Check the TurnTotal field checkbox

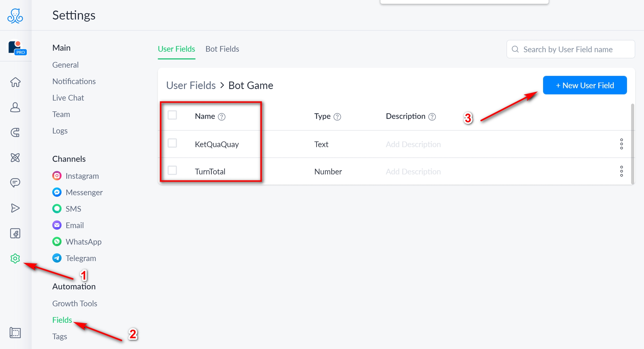click(x=172, y=170)
